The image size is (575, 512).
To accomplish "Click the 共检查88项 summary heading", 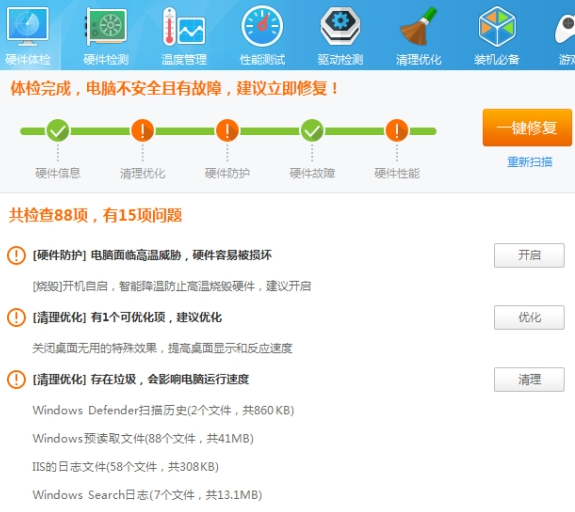I will [x=95, y=215].
